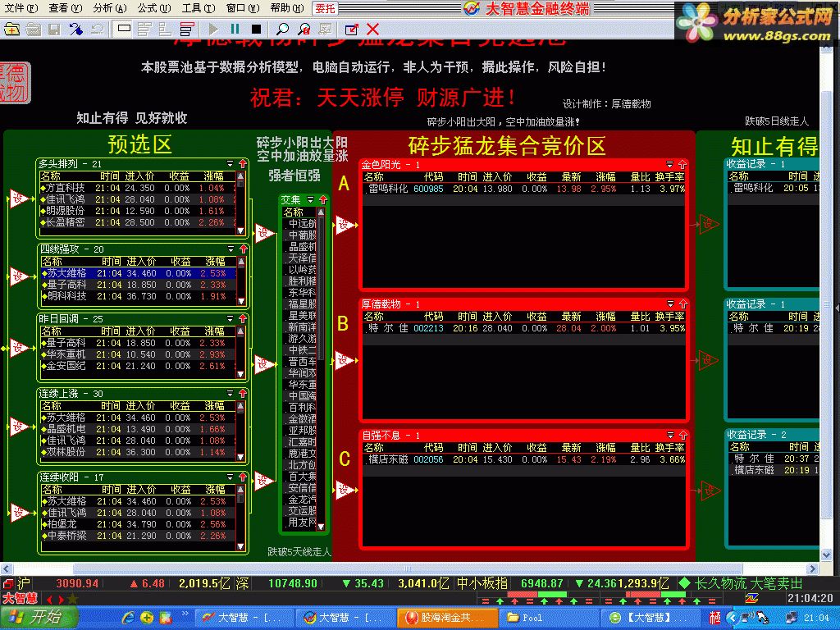Click the 设 flag left of 厚德载物 panel
This screenshot has width=840, height=630.
pos(345,360)
